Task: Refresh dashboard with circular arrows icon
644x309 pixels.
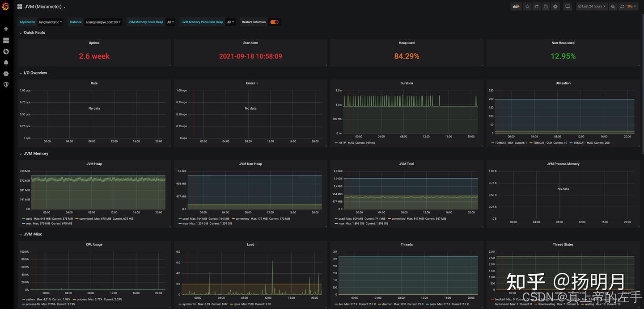Action: coord(622,6)
